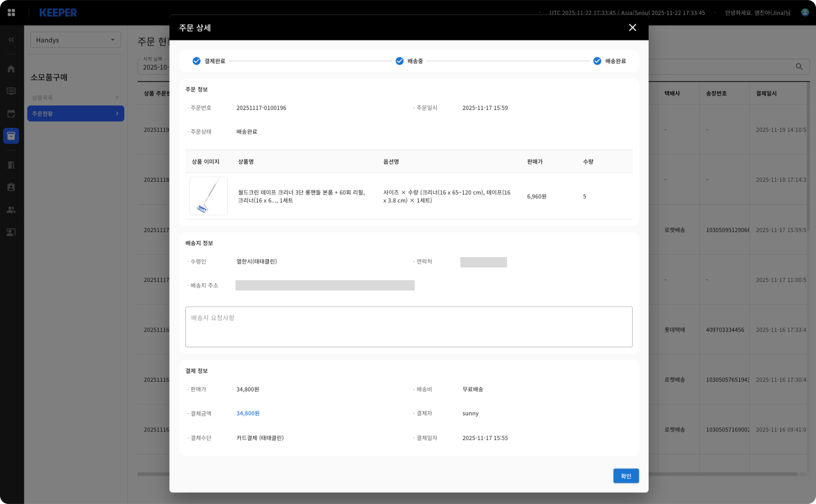Open the contact card icon in sidebar
Image resolution: width=816 pixels, height=504 pixels.
click(x=11, y=232)
